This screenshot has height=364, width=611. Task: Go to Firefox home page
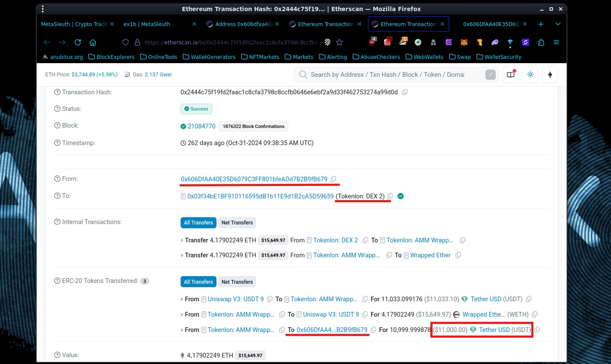[x=93, y=42]
